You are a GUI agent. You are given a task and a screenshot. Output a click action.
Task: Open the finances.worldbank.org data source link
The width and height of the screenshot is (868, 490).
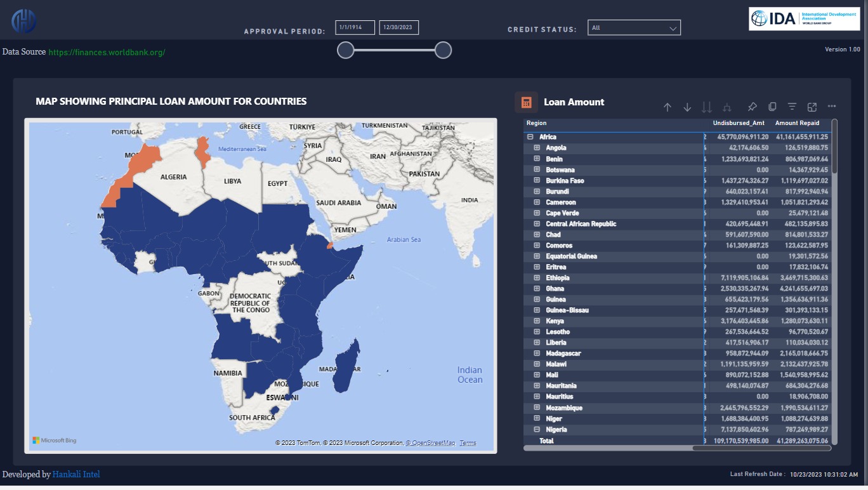click(107, 52)
